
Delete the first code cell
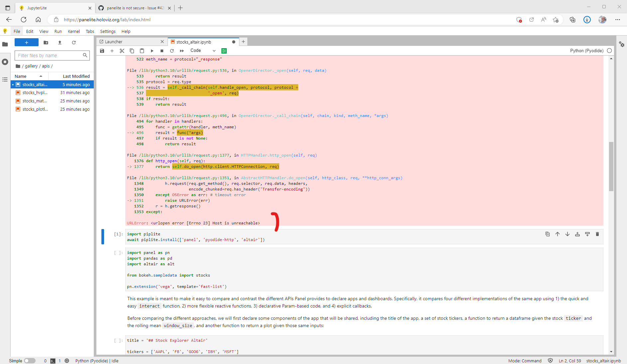point(597,234)
